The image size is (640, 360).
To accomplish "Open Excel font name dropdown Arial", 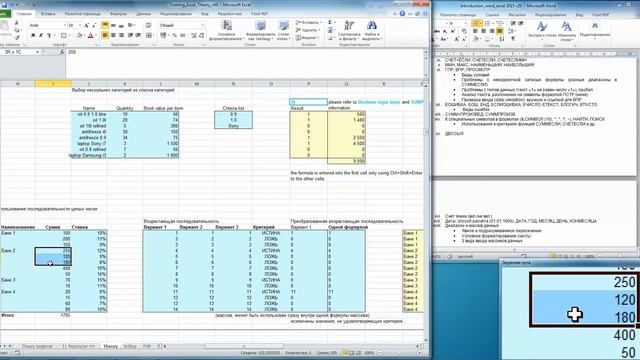I will click(48, 25).
